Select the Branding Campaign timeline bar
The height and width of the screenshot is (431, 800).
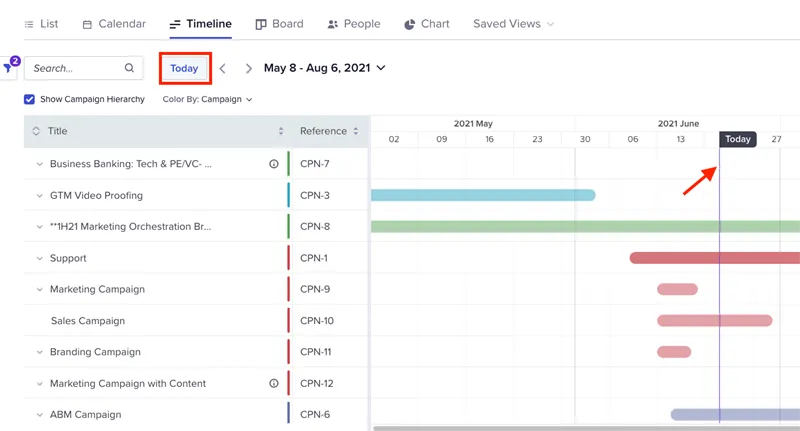[x=674, y=352]
